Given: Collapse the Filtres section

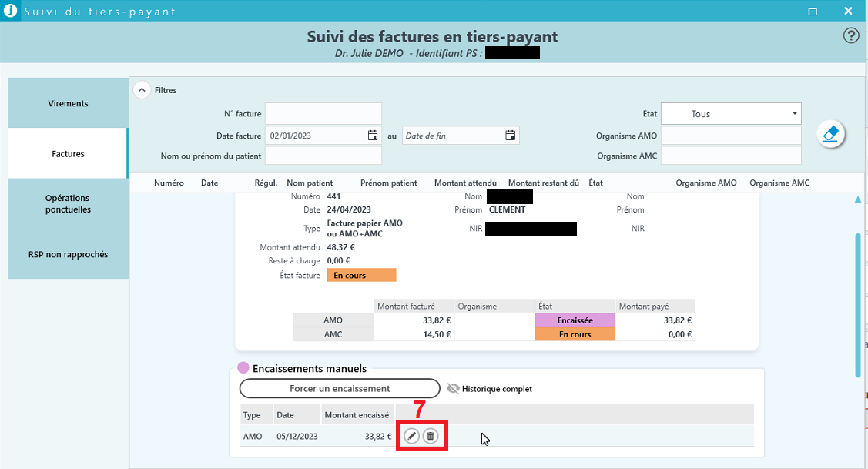Looking at the screenshot, I should click(142, 90).
